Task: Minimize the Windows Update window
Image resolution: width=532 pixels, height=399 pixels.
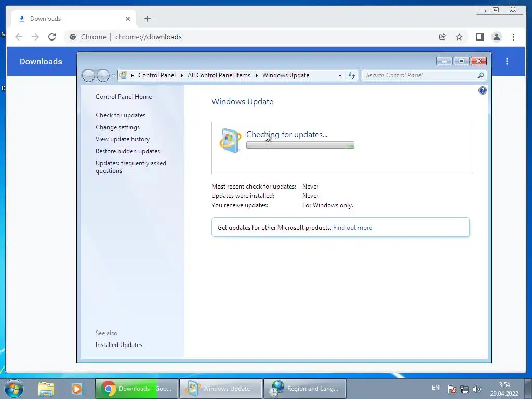Action: [445, 61]
